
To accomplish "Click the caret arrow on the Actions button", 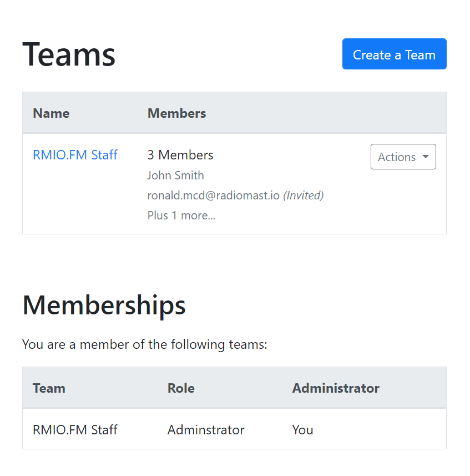I will [x=426, y=157].
